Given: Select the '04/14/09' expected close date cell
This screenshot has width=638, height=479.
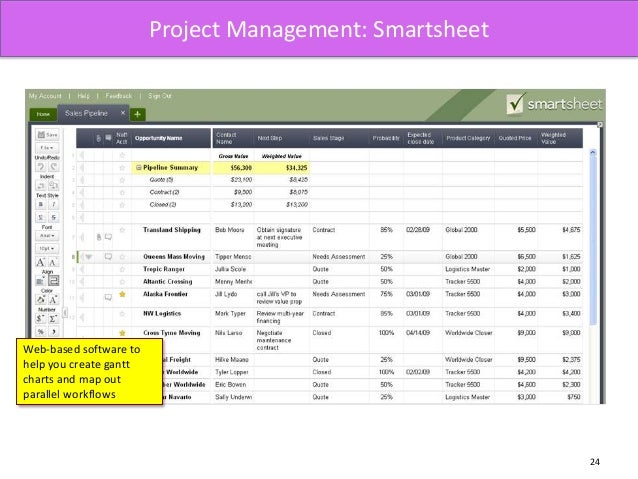Looking at the screenshot, I should pyautogui.click(x=423, y=340).
